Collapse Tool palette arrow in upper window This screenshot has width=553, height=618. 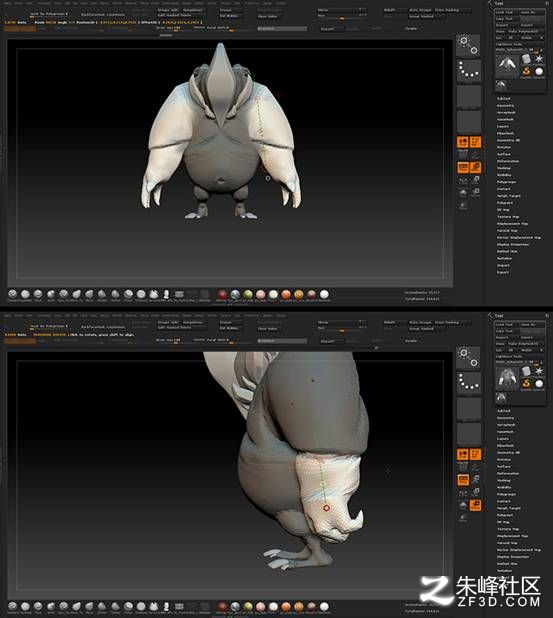491,3
